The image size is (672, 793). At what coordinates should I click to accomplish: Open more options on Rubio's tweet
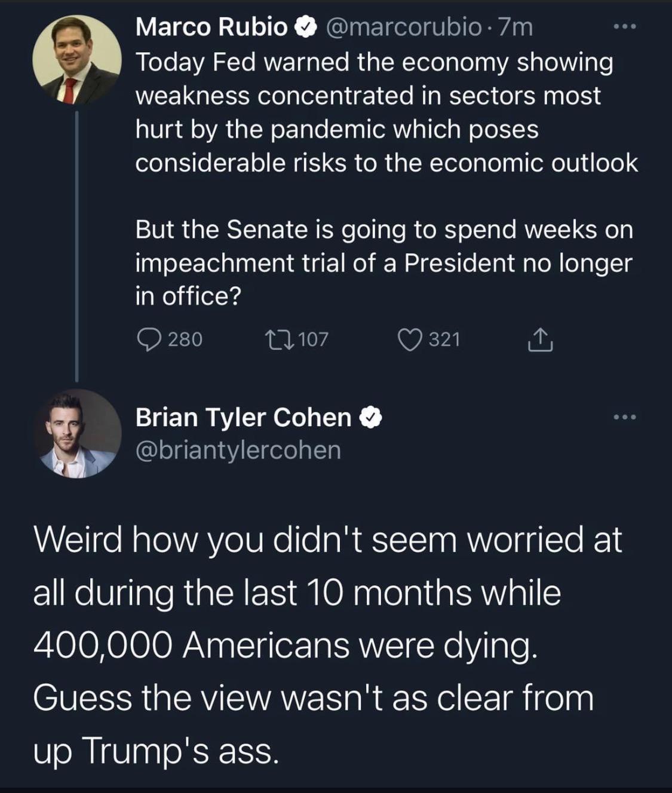(625, 27)
